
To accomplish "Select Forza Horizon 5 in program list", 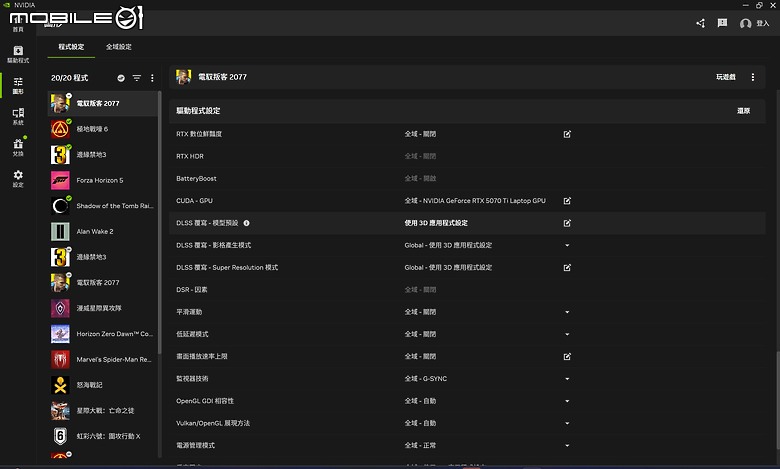I will (x=102, y=180).
